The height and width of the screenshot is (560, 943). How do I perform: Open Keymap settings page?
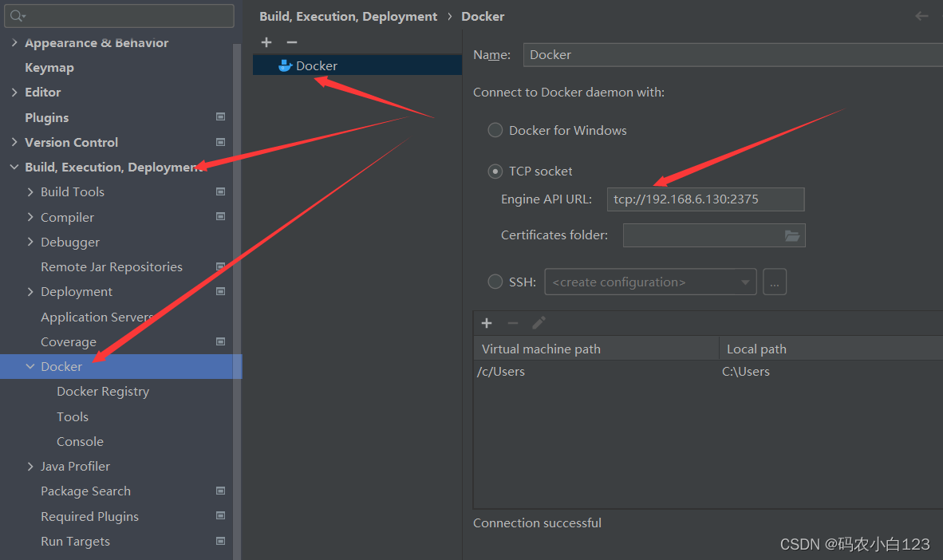[49, 67]
